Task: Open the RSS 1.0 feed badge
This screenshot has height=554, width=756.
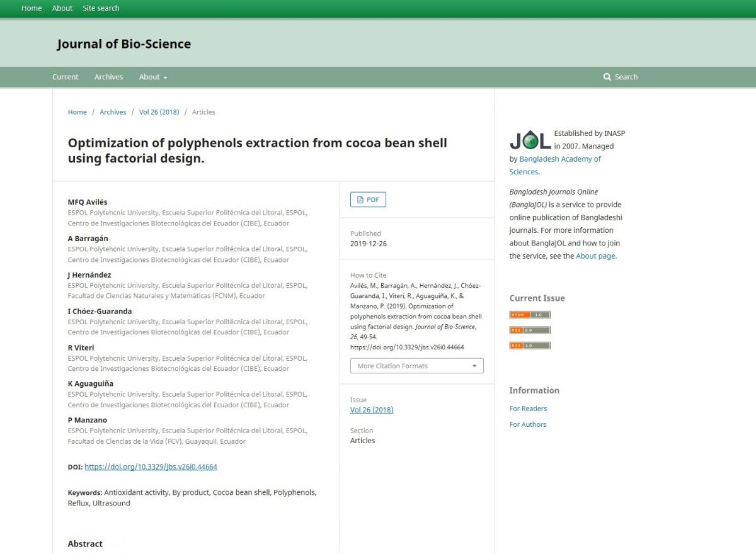Action: tap(529, 346)
